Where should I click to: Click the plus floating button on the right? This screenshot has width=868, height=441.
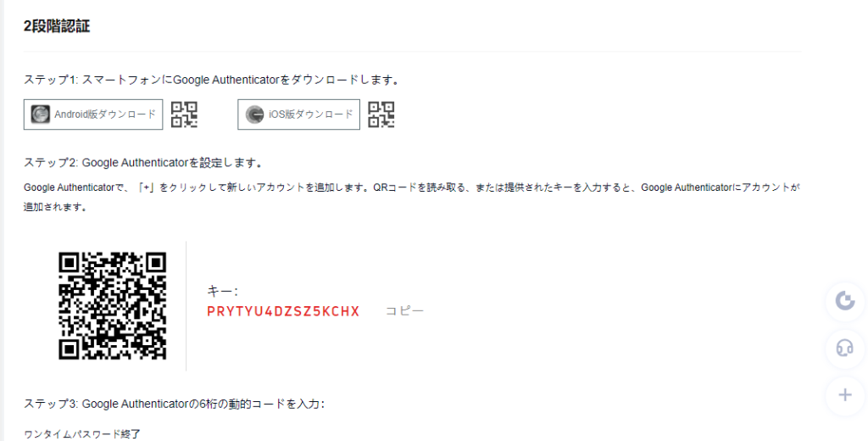tap(845, 395)
